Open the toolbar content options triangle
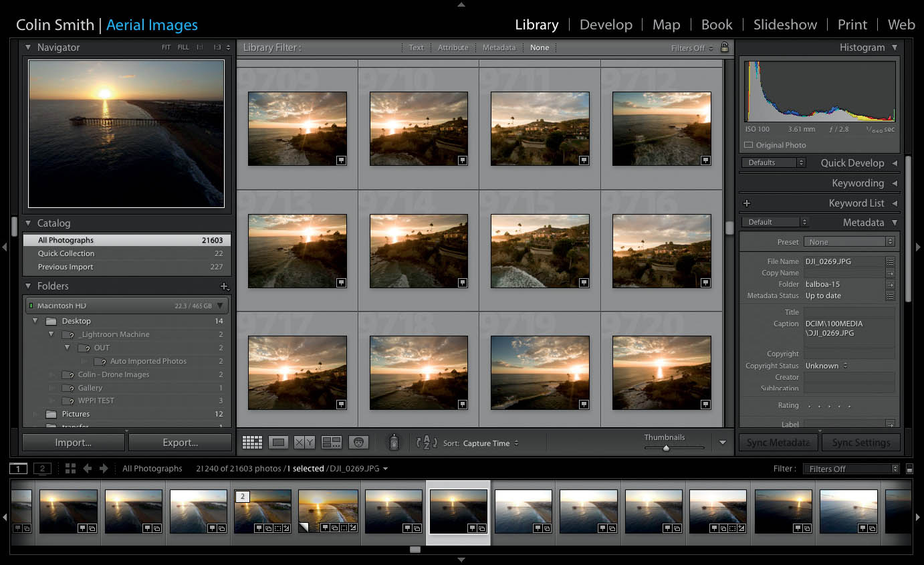 723,443
